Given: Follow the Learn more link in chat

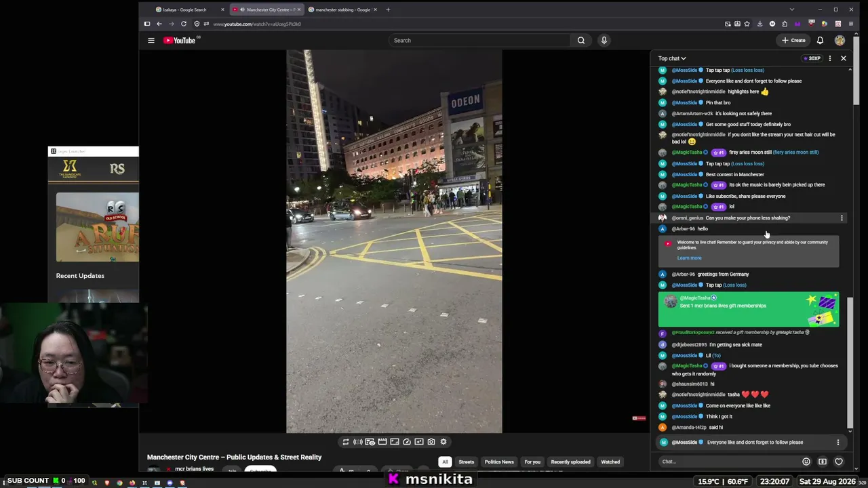Looking at the screenshot, I should point(689,258).
